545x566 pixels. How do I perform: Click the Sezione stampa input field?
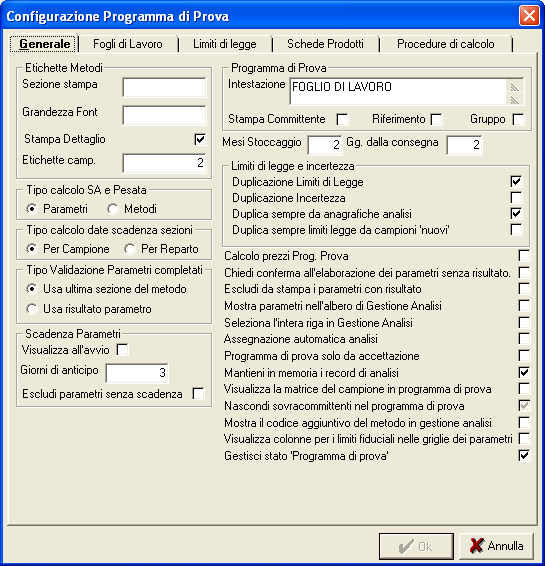click(x=164, y=87)
